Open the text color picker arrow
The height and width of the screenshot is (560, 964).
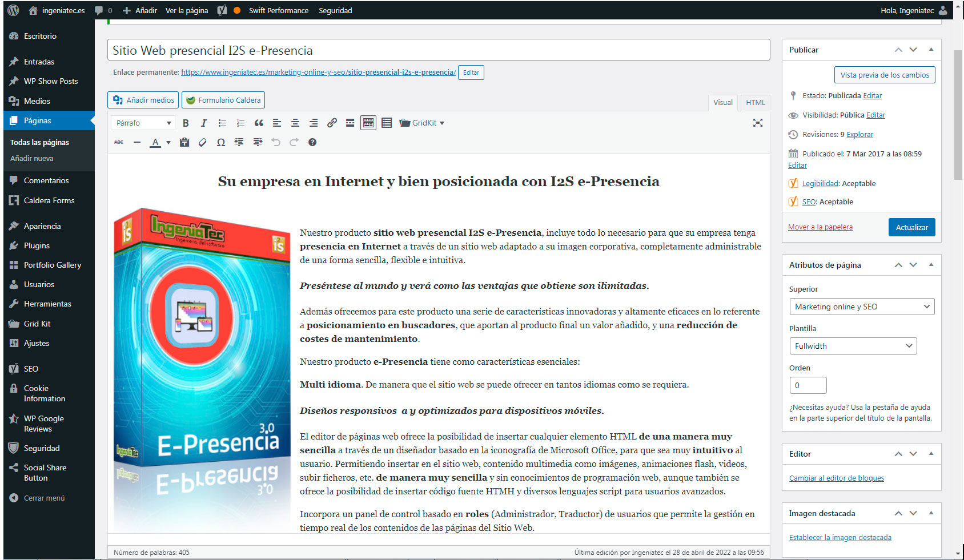click(168, 142)
